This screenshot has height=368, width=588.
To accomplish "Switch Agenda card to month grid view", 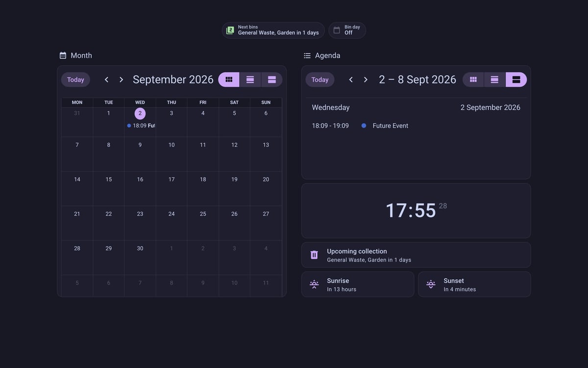I will pos(473,79).
